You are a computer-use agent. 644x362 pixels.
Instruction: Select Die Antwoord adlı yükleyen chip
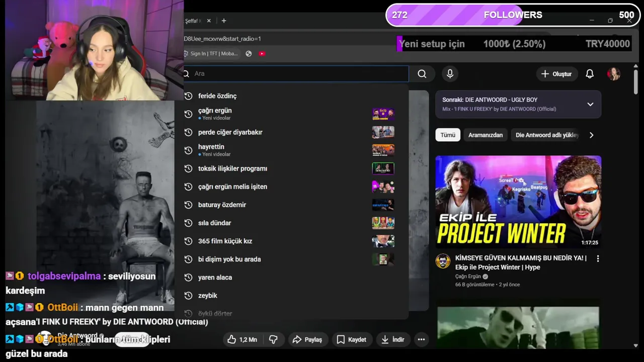coord(547,135)
